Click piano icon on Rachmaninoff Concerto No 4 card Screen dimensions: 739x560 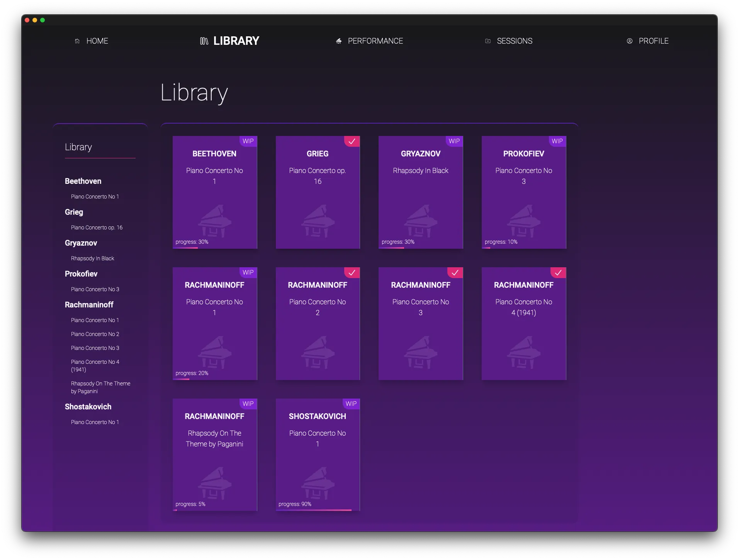tap(524, 352)
